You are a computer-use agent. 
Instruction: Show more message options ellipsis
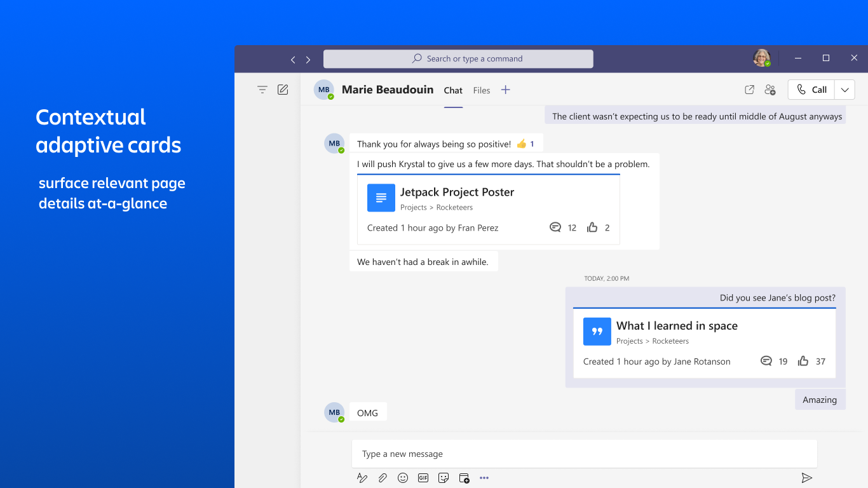coord(484,478)
